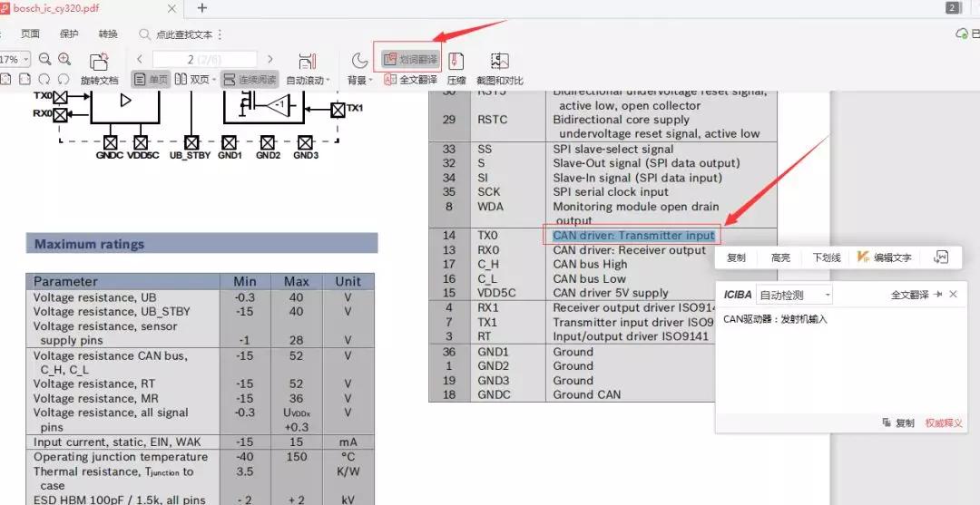This screenshot has width=980, height=505.
Task: Click the 截图和对比 screenshot compare icon
Action: pyautogui.click(x=499, y=61)
